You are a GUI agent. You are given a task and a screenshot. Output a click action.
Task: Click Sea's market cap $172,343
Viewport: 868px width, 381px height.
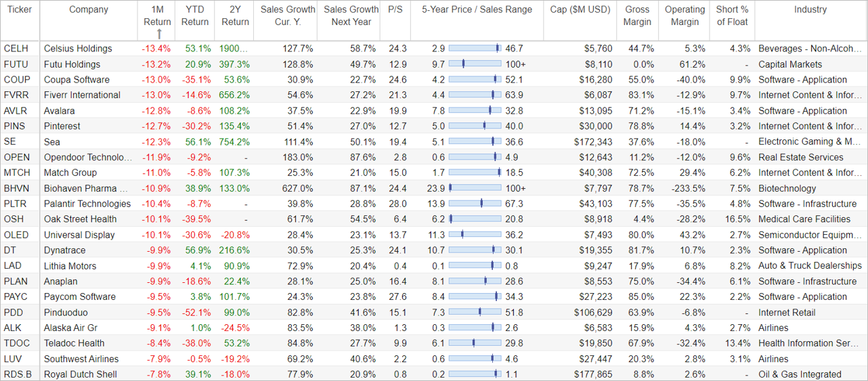tap(592, 142)
